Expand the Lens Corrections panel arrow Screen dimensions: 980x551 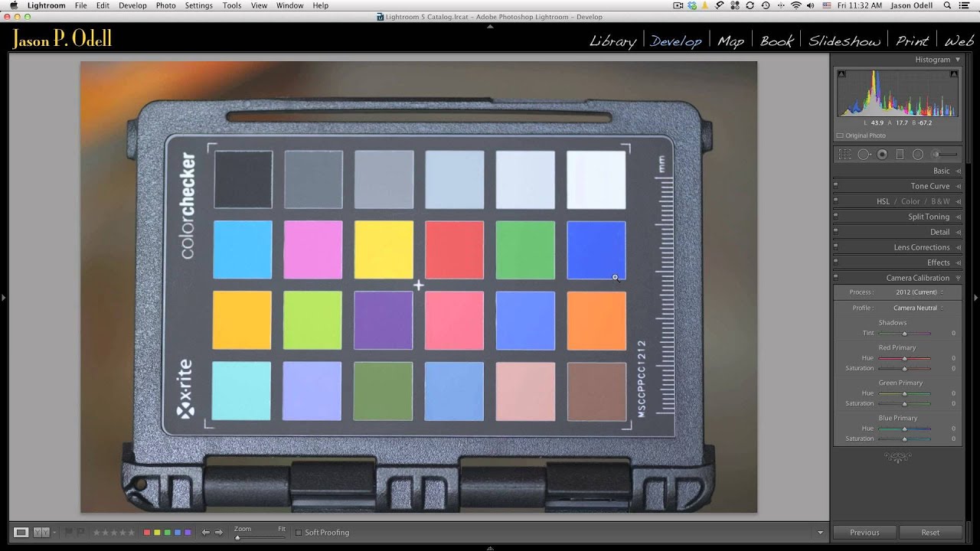coord(959,247)
